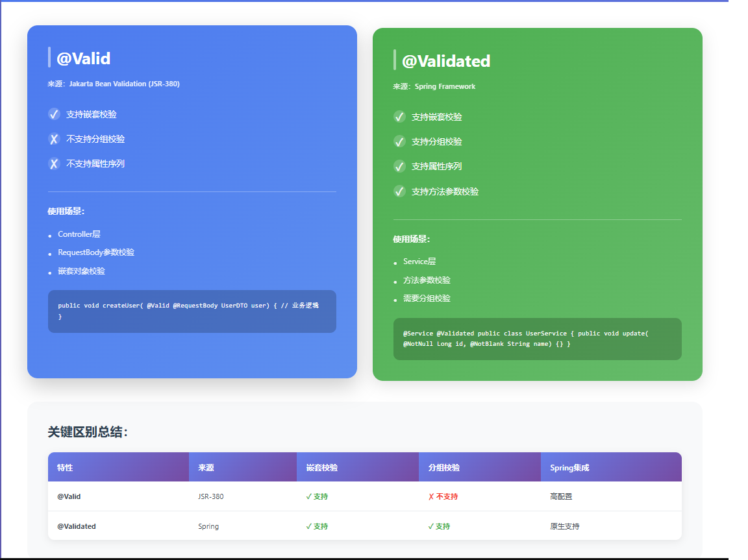
Task: Click the UserService code snippet block
Action: (538, 339)
